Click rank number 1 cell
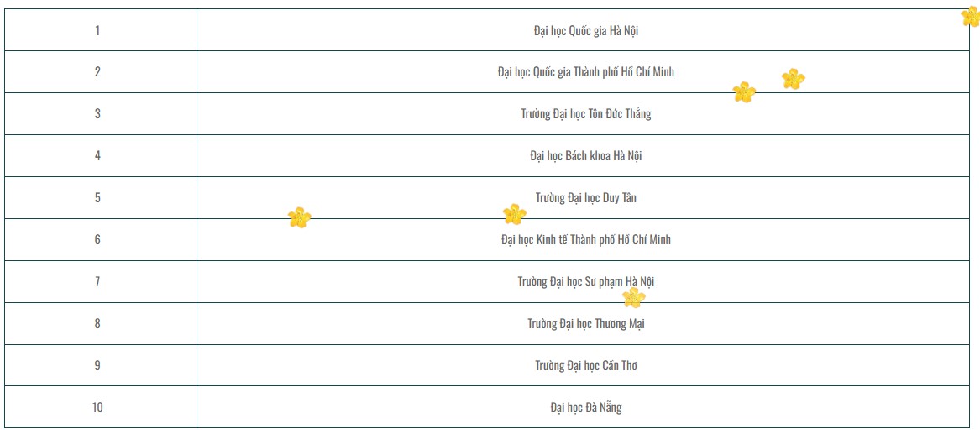This screenshot has height=438, width=980. [97, 30]
